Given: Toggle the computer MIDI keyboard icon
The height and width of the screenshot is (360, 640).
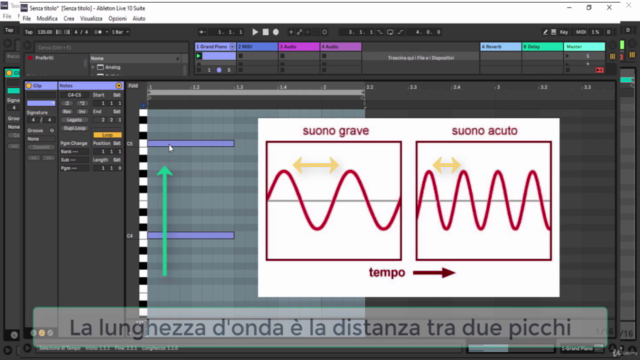Looking at the screenshot, I should tap(554, 32).
